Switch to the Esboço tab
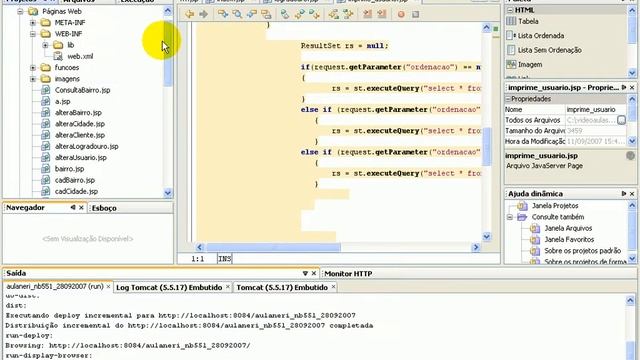Screen dimensions: 640x360 (104, 208)
